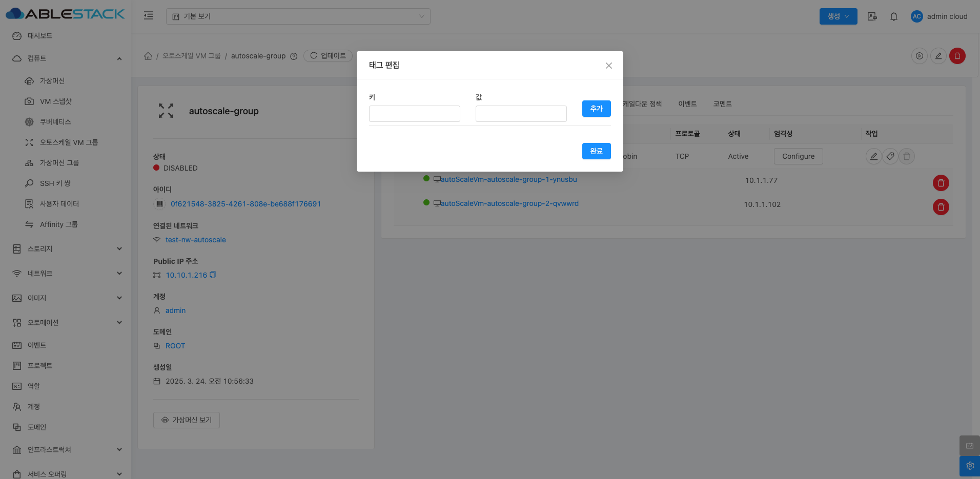Viewport: 980px width, 479px height.
Task: Open tag editor icon in rule row
Action: tap(890, 156)
